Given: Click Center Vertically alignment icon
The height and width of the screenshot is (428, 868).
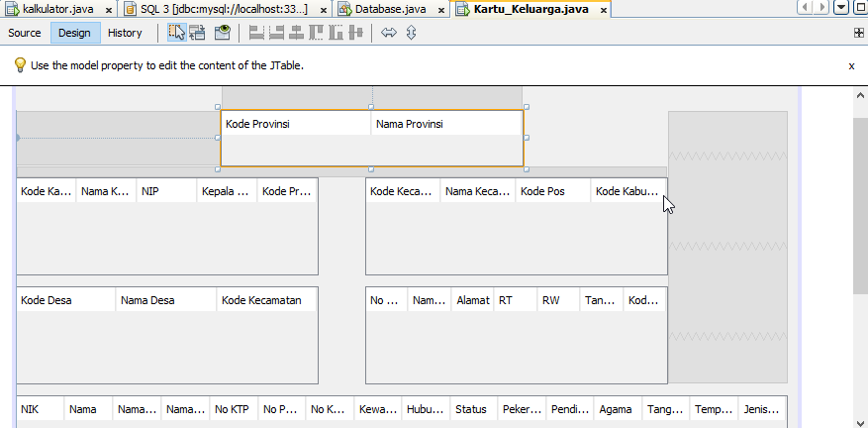Looking at the screenshot, I should (356, 33).
